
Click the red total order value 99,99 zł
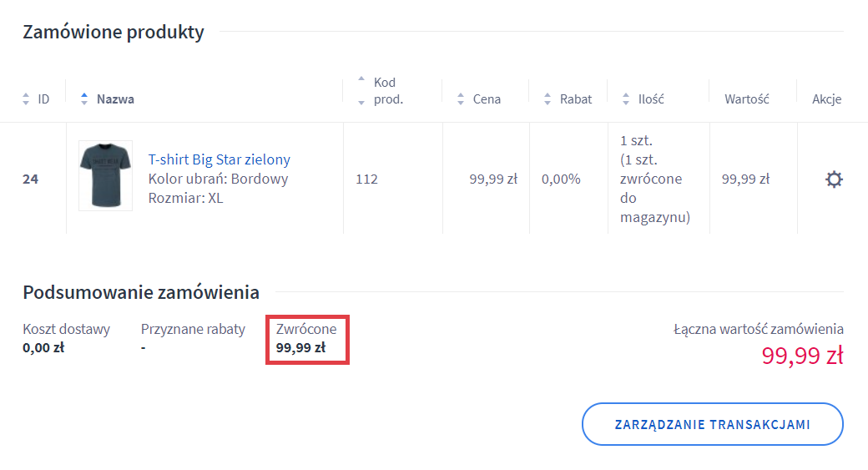[x=801, y=356]
